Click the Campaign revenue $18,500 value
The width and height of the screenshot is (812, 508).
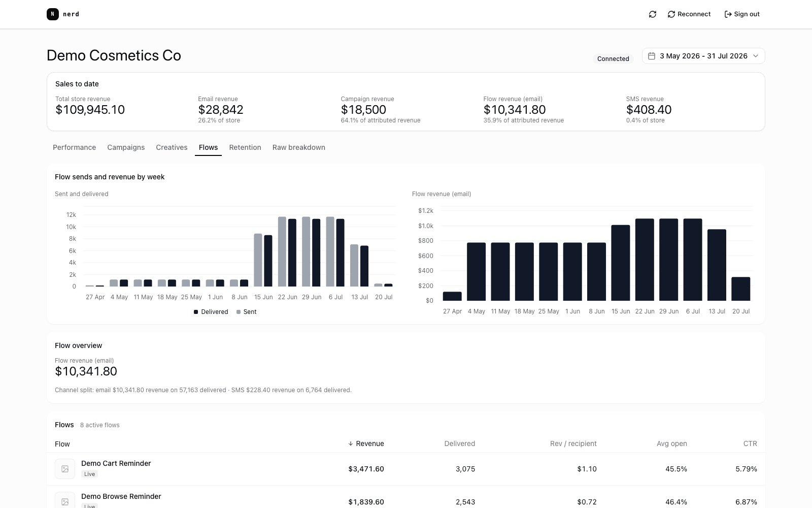coord(363,110)
